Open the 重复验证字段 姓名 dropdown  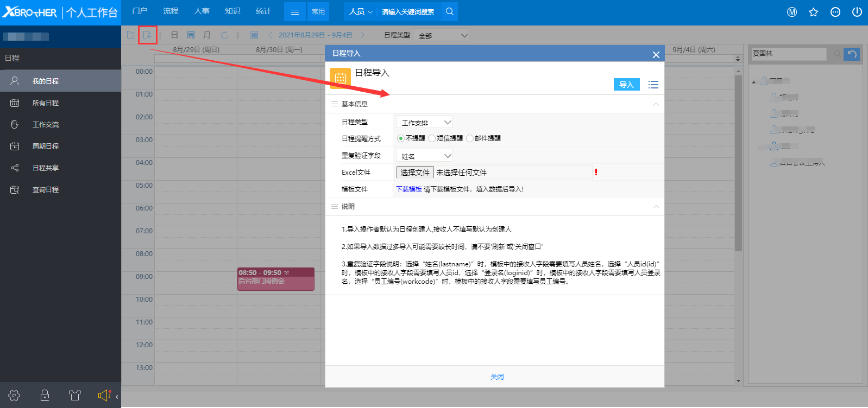pyautogui.click(x=424, y=156)
